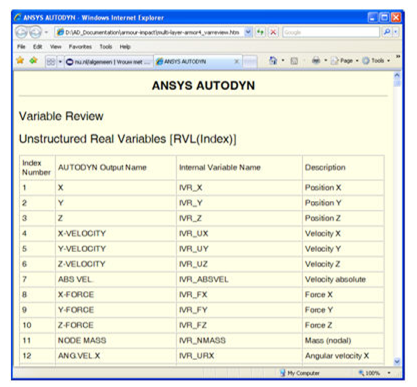417x387 pixels.
Task: Open the Tools toolbar dropdown
Action: pyautogui.click(x=376, y=61)
